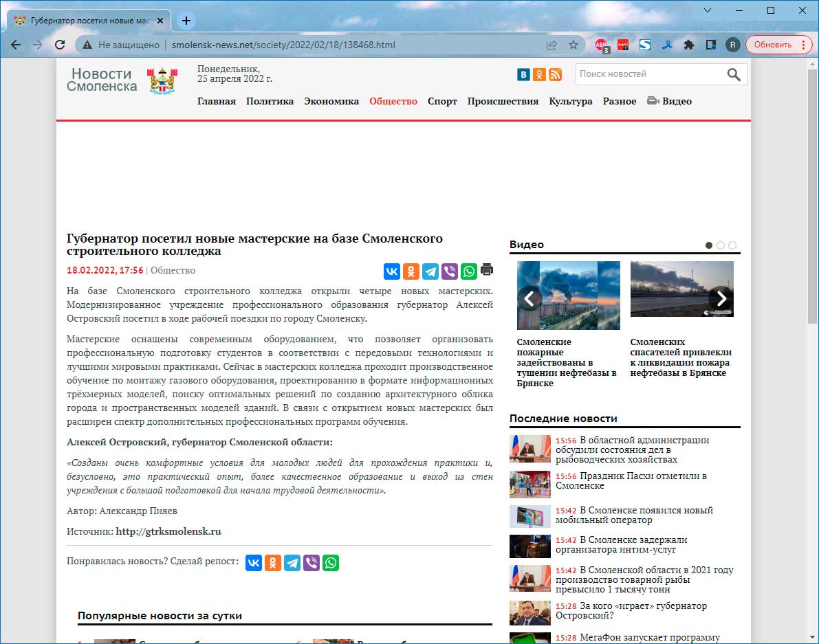Open the Политика menu section
The height and width of the screenshot is (644, 819).
[270, 101]
